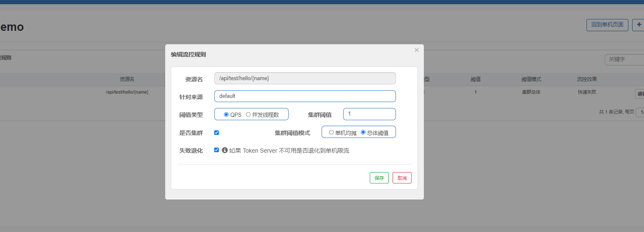
Task: Click the 保存 button
Action: pyautogui.click(x=379, y=178)
